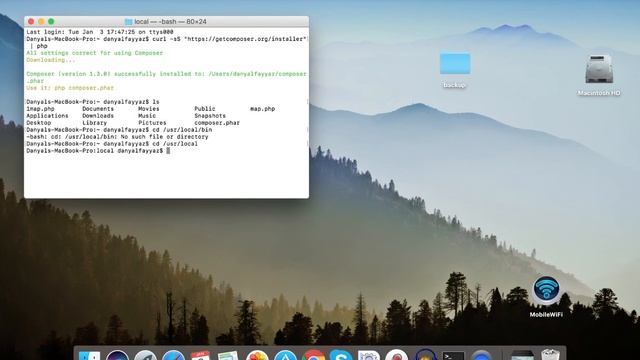This screenshot has height=360, width=640.
Task: Click 'Last login: Tue Jan 3' line
Action: [x=100, y=32]
